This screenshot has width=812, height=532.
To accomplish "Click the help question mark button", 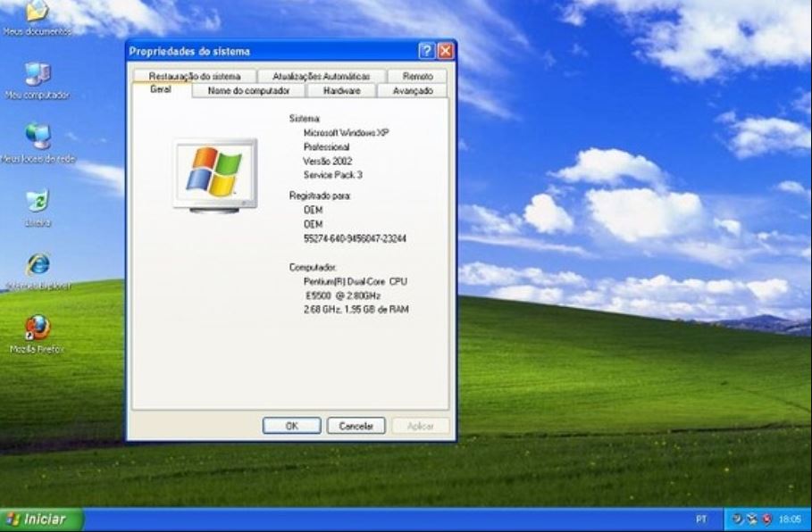I will point(427,51).
